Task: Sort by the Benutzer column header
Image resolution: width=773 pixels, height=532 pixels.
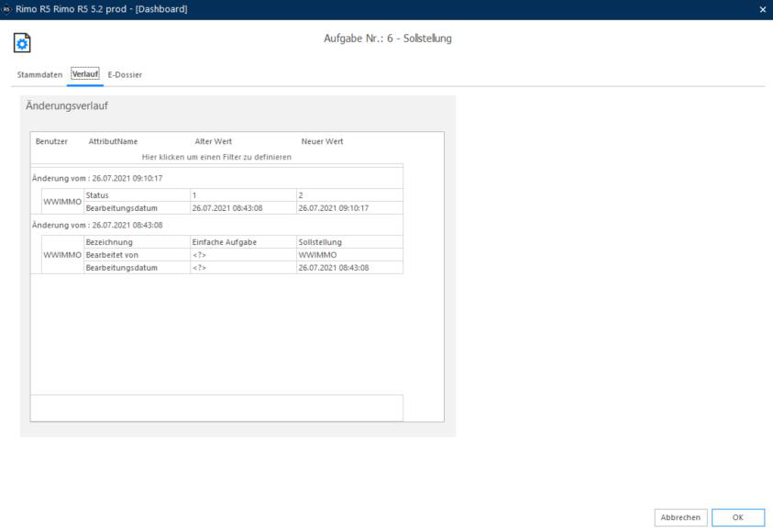Action: 51,141
